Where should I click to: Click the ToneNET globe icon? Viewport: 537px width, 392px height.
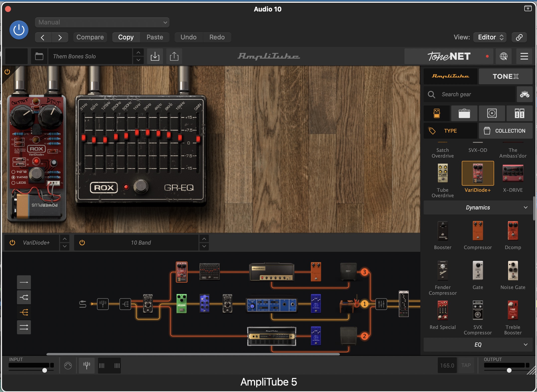pos(504,56)
